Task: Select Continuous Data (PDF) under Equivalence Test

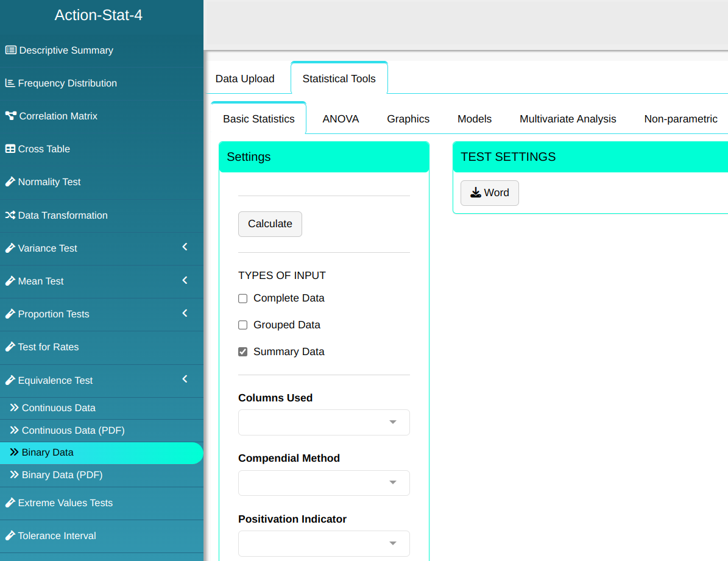Action: [x=73, y=431]
